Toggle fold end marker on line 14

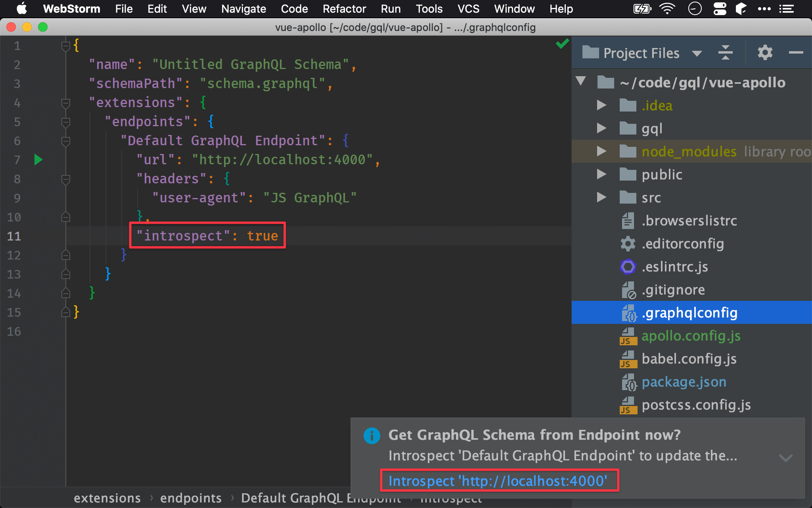[66, 293]
